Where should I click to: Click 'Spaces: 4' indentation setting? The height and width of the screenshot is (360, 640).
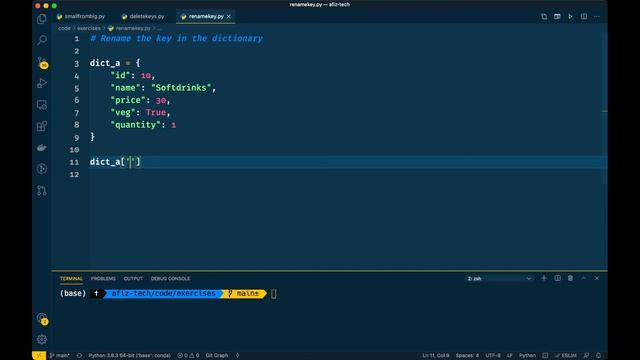467,356
